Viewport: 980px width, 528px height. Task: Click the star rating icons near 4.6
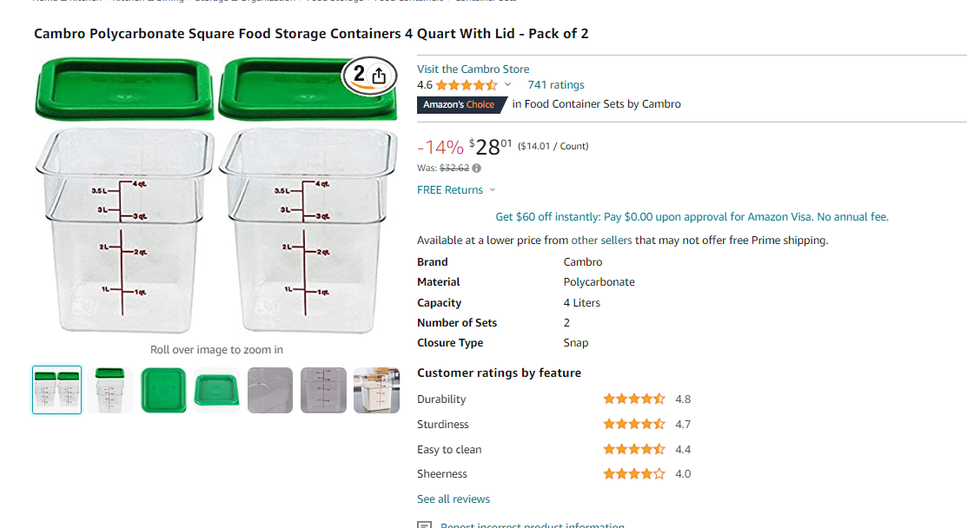[467, 85]
